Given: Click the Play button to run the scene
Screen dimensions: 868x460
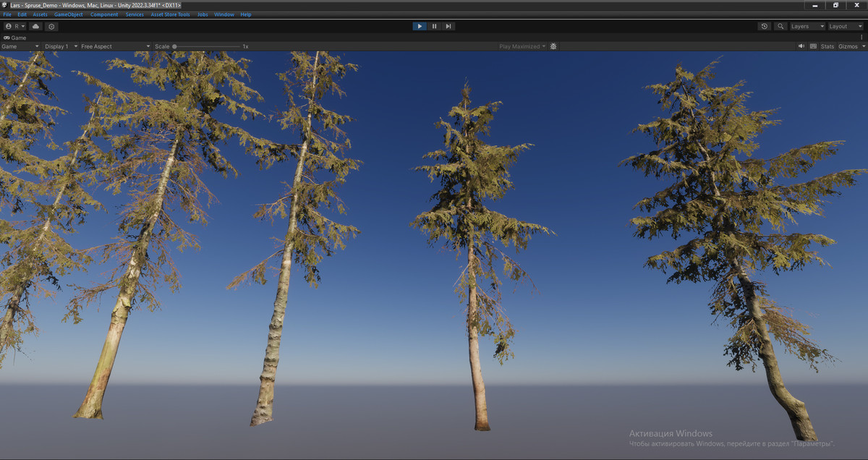Looking at the screenshot, I should 420,26.
